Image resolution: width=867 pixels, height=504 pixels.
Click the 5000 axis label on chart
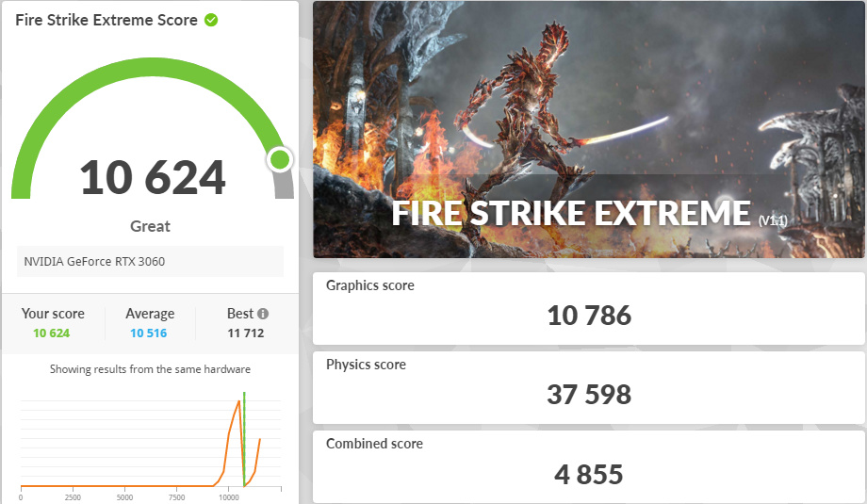pyautogui.click(x=124, y=497)
